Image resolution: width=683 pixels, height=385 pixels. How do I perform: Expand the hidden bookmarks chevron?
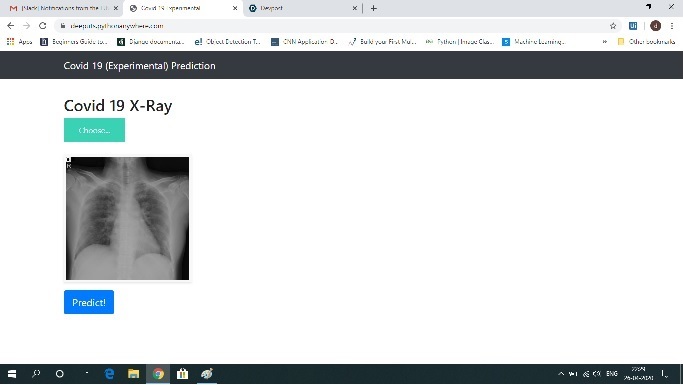[605, 42]
